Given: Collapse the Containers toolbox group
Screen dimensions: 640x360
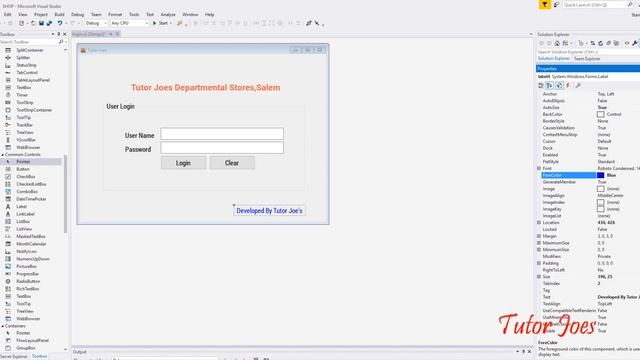Looking at the screenshot, I should [2, 326].
